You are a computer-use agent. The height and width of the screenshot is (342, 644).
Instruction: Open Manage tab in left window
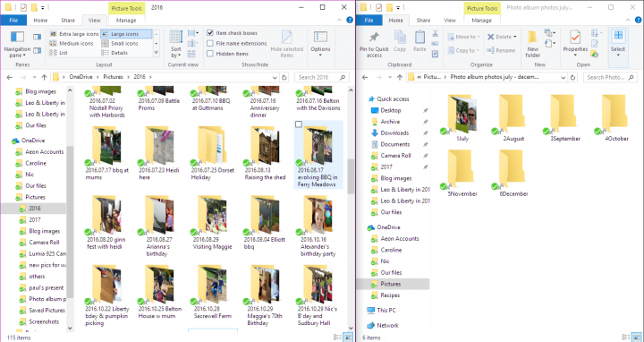coord(126,20)
